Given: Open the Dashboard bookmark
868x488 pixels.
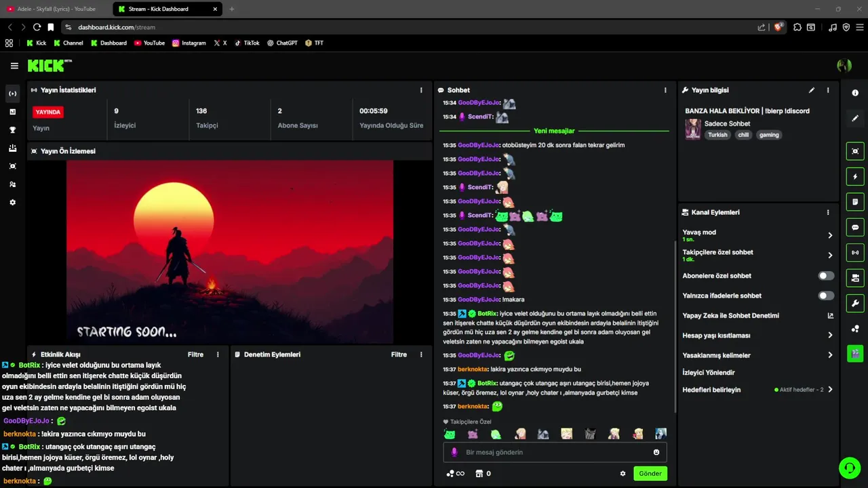Looking at the screenshot, I should 108,43.
